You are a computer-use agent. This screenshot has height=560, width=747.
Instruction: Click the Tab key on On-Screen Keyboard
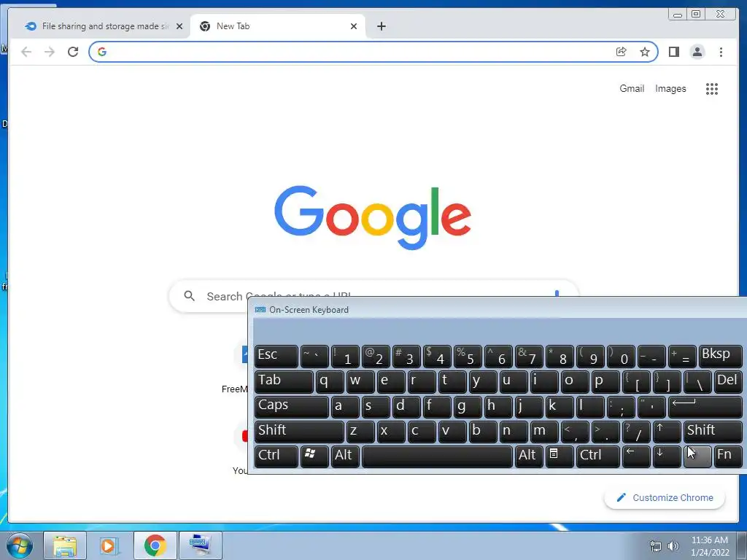tap(284, 381)
